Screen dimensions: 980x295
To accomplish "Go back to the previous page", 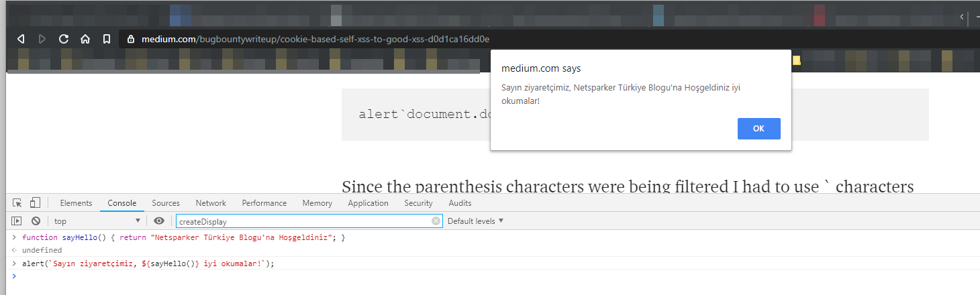I will [x=21, y=39].
